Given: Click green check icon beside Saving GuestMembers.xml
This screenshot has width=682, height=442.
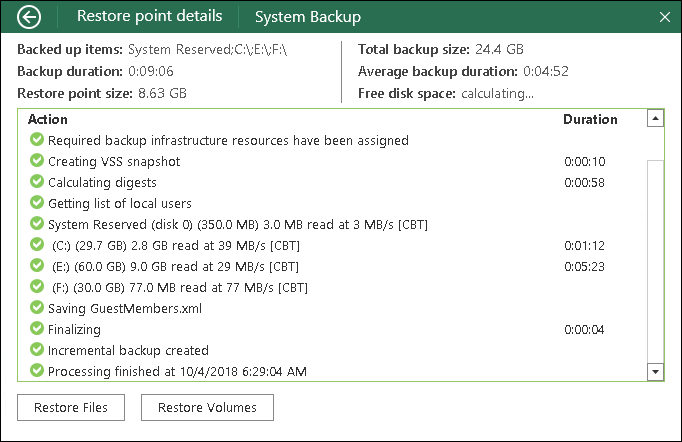Looking at the screenshot, I should (x=37, y=308).
